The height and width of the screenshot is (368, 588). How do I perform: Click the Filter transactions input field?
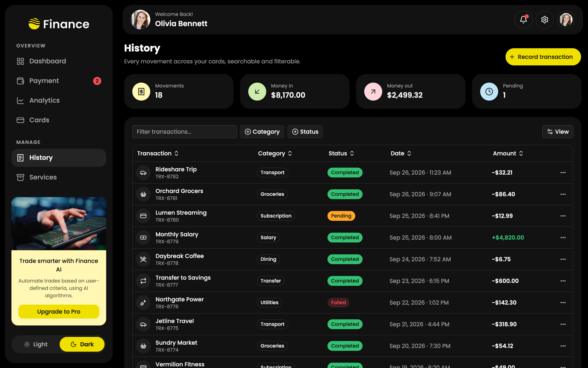point(184,132)
